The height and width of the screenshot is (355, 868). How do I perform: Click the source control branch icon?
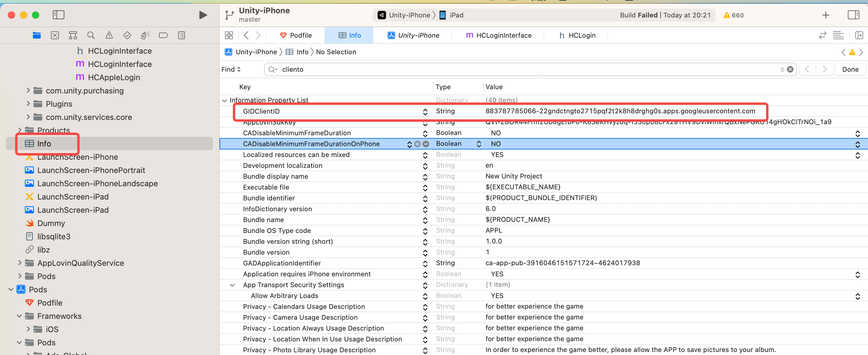point(230,15)
